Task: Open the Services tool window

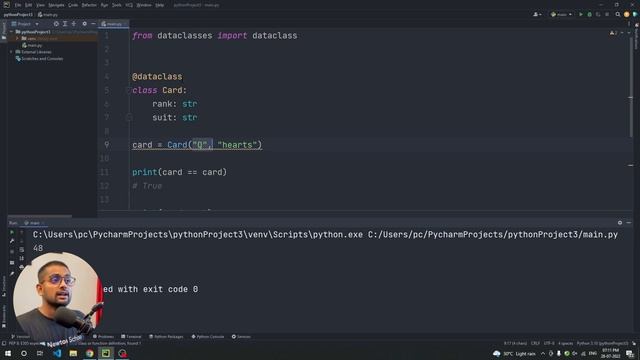Action: pyautogui.click(x=241, y=337)
